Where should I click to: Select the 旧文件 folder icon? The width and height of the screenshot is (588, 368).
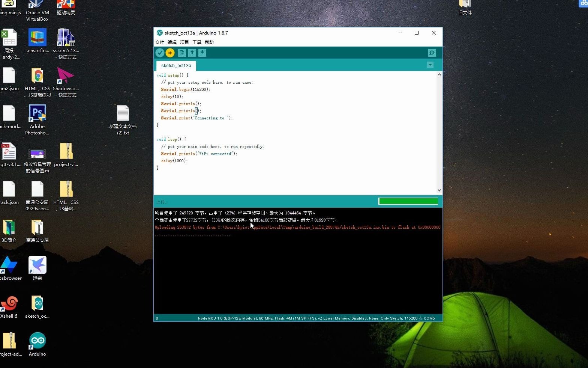point(465,8)
